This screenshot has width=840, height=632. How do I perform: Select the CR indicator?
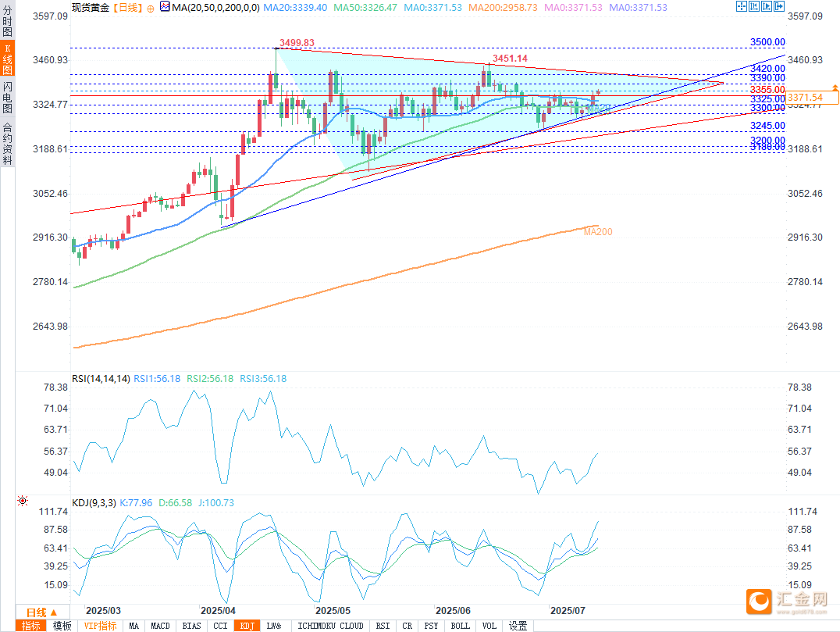[x=408, y=626]
